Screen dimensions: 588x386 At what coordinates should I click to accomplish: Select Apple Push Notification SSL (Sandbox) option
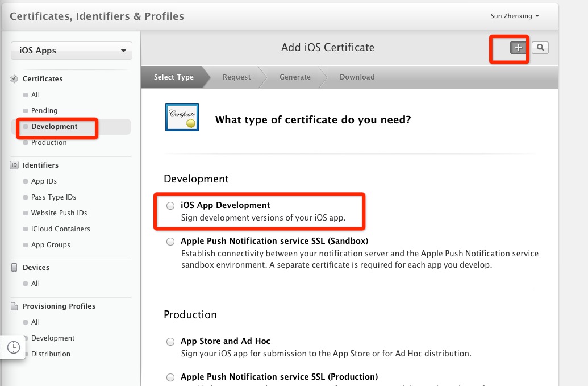[x=170, y=241]
